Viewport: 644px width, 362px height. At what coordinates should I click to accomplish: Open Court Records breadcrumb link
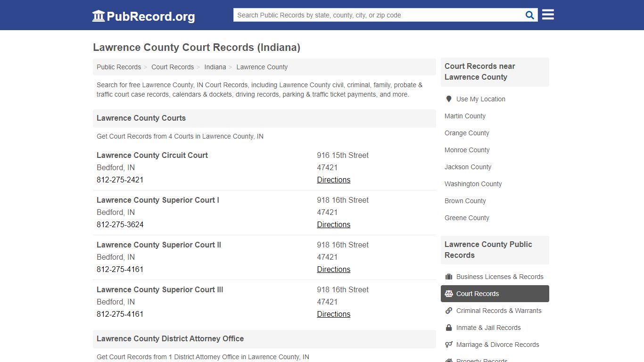(173, 67)
